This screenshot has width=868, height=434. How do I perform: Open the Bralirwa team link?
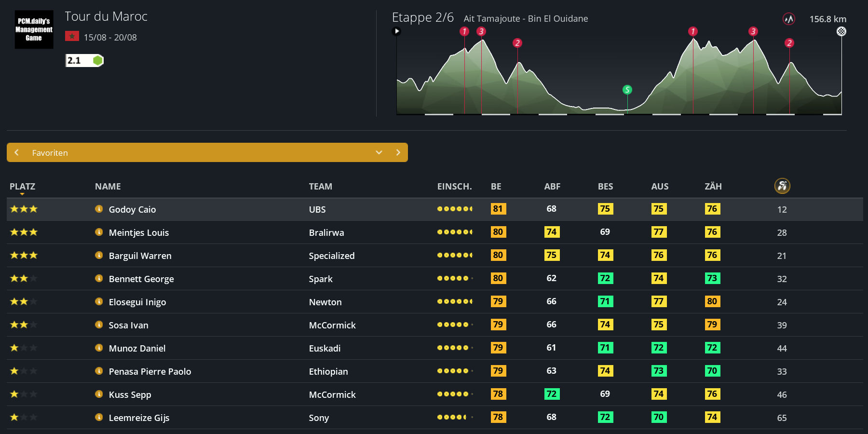pos(326,232)
